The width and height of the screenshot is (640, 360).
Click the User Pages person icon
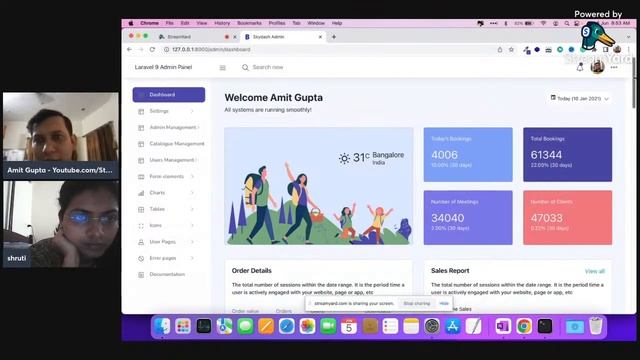(141, 242)
